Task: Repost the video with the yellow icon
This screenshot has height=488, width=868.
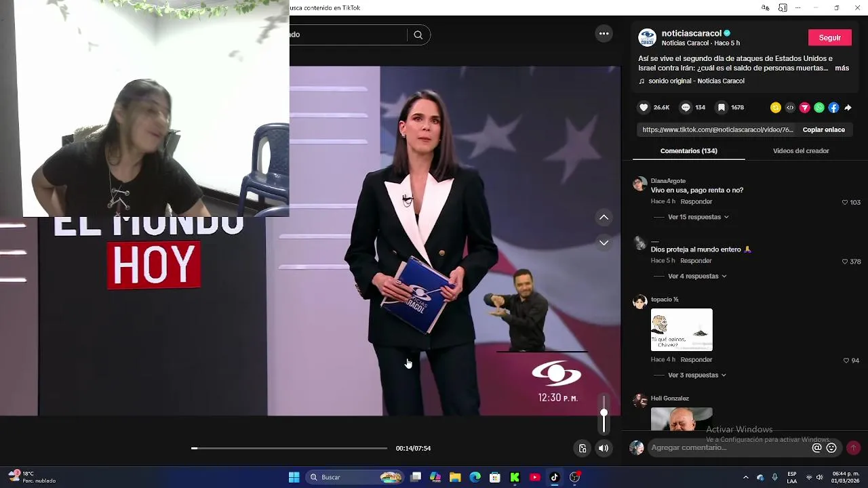Action: point(776,107)
